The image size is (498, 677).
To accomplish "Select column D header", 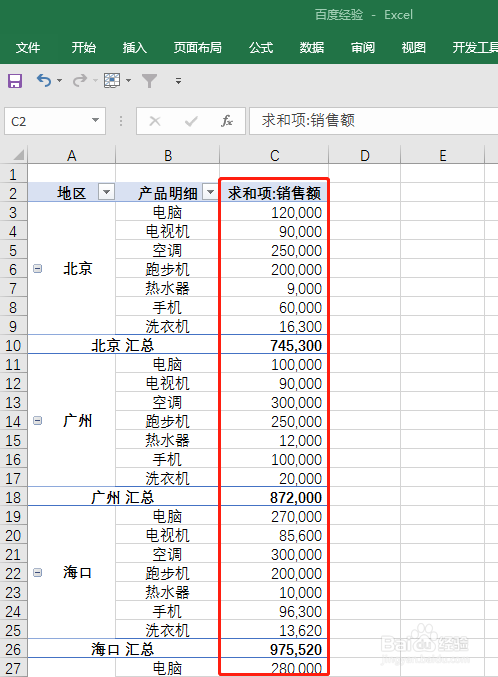I will tap(365, 155).
